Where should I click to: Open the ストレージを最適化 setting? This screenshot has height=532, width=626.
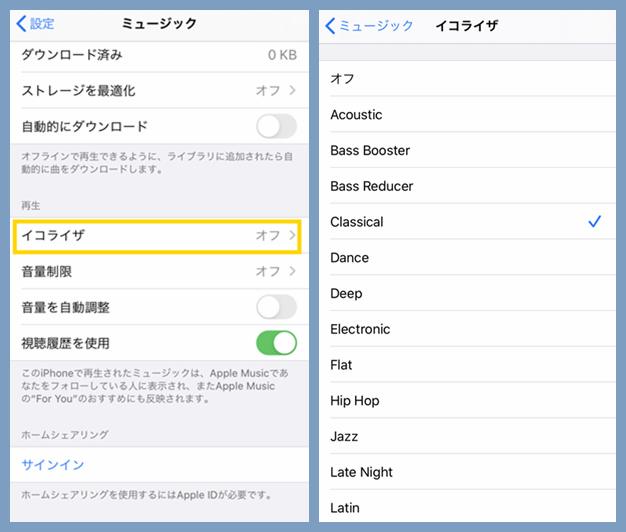pos(159,91)
